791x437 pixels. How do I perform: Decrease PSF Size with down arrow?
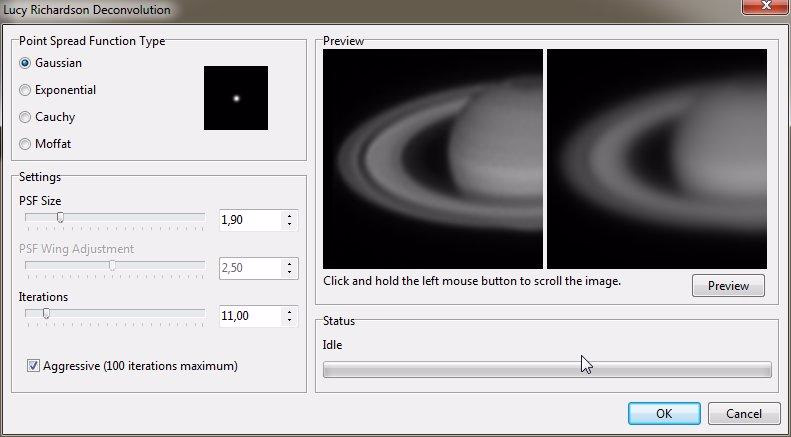tap(290, 224)
